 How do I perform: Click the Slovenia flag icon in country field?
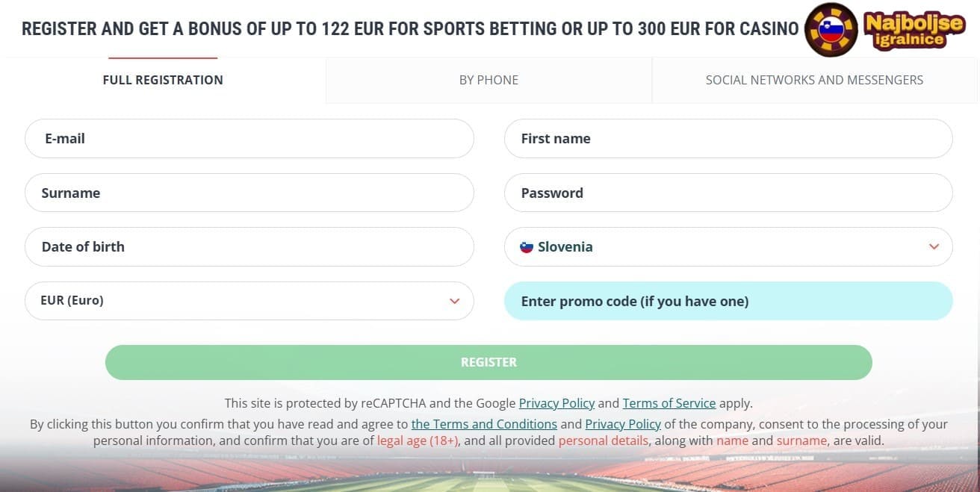(527, 247)
